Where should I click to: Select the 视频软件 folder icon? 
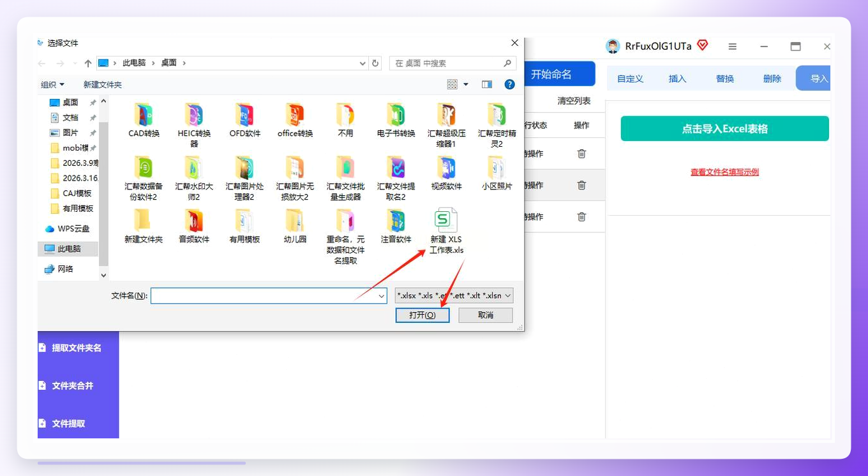tap(446, 168)
